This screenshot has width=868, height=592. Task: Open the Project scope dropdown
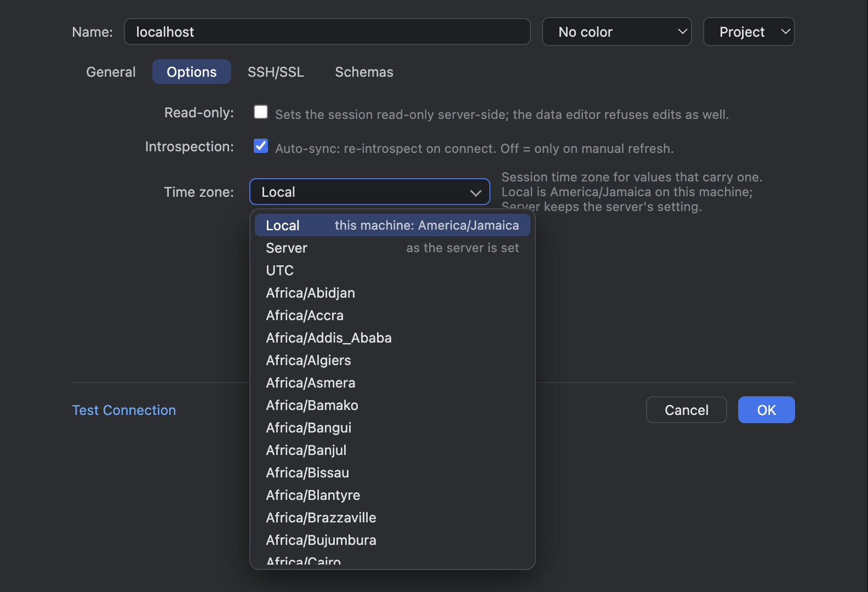tap(749, 32)
